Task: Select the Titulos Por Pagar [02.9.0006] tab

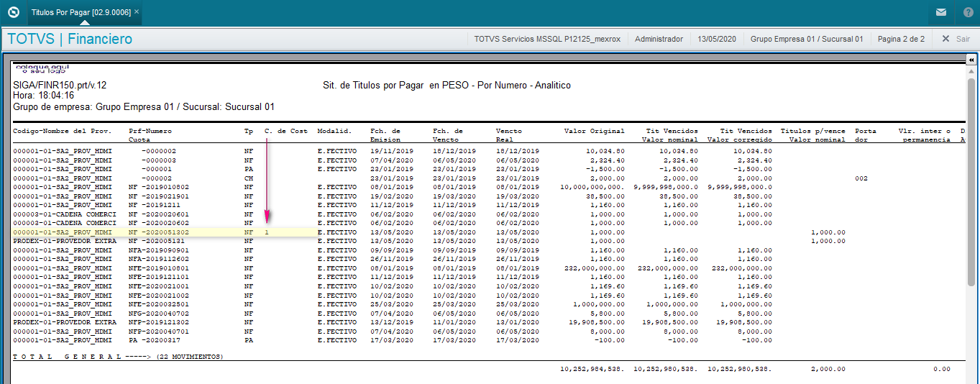Action: coord(81,12)
